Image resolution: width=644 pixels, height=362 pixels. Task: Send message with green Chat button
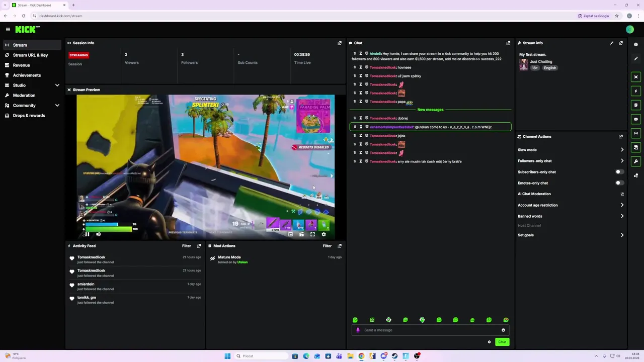502,342
